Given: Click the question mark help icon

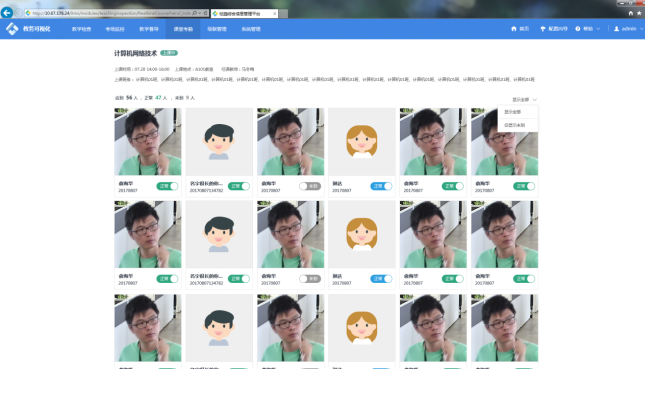Looking at the screenshot, I should point(578,29).
